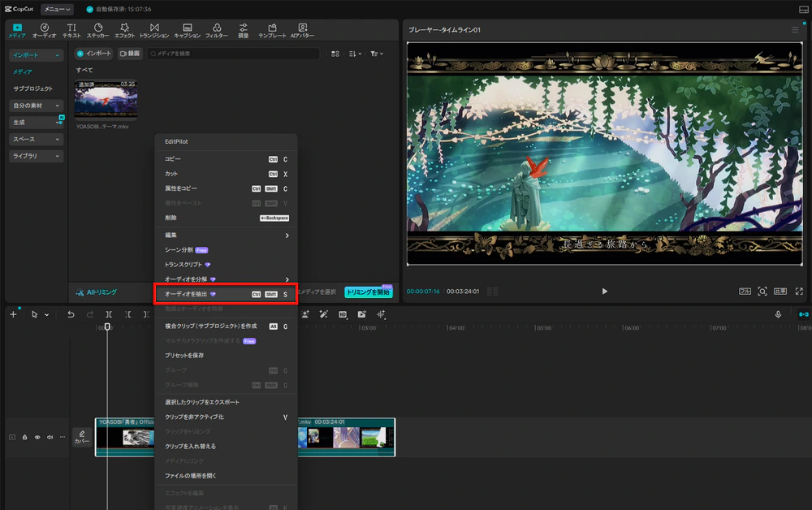812x510 pixels.
Task: Select オーディオを抽出 from the context menu
Action: (x=227, y=294)
